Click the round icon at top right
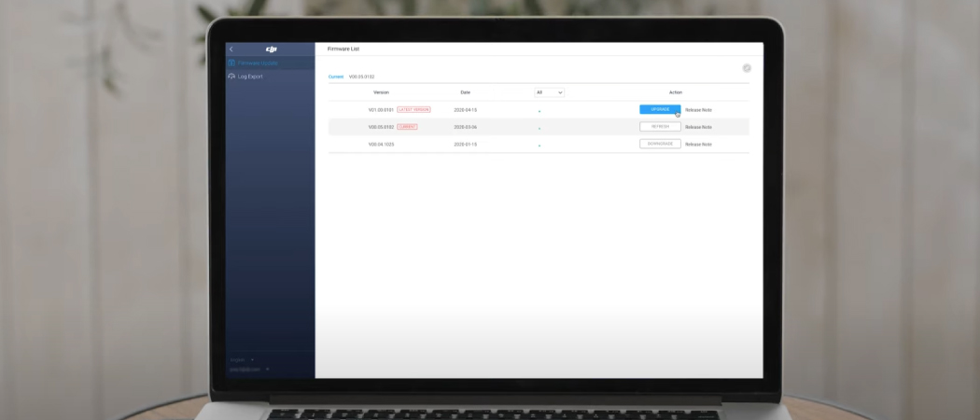Image resolution: width=980 pixels, height=420 pixels. click(x=747, y=68)
